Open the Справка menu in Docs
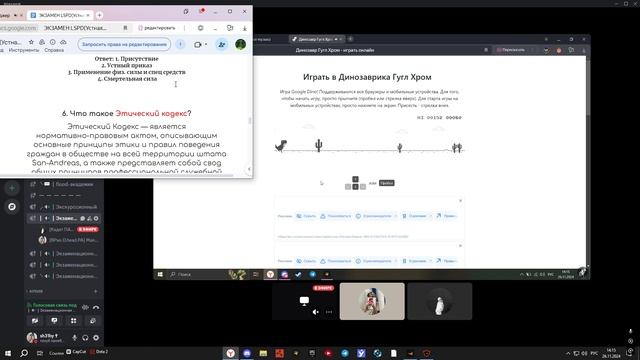 (x=54, y=50)
